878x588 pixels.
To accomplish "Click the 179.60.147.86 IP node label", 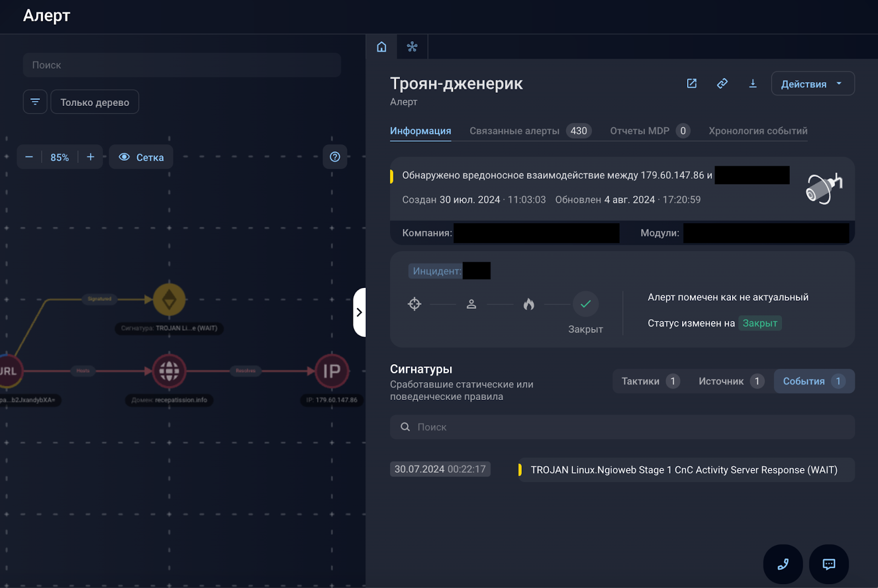I will tap(331, 400).
